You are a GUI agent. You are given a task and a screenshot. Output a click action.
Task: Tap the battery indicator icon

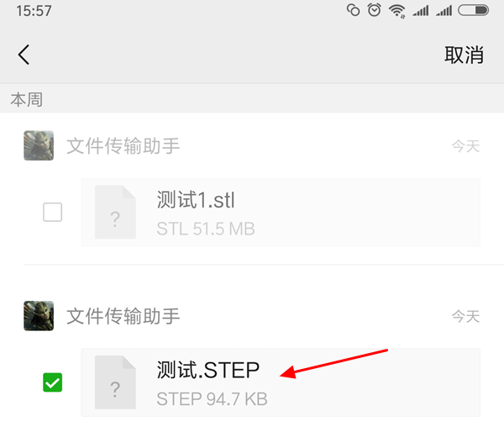tap(474, 10)
